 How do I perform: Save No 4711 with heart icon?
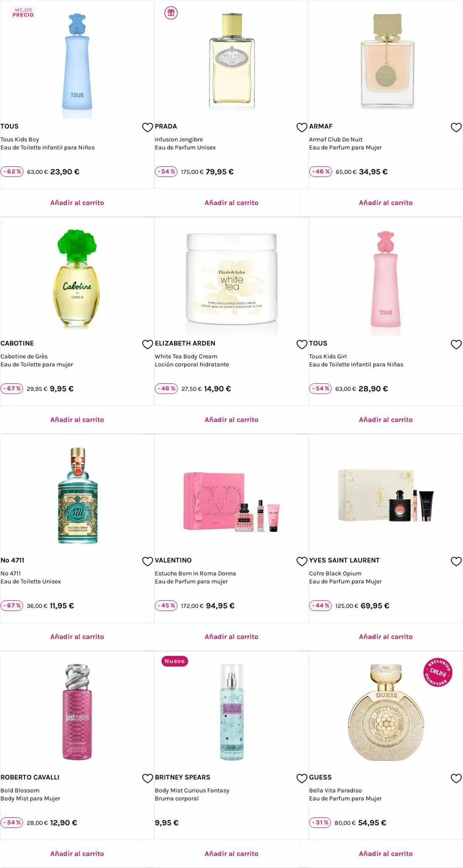click(147, 561)
